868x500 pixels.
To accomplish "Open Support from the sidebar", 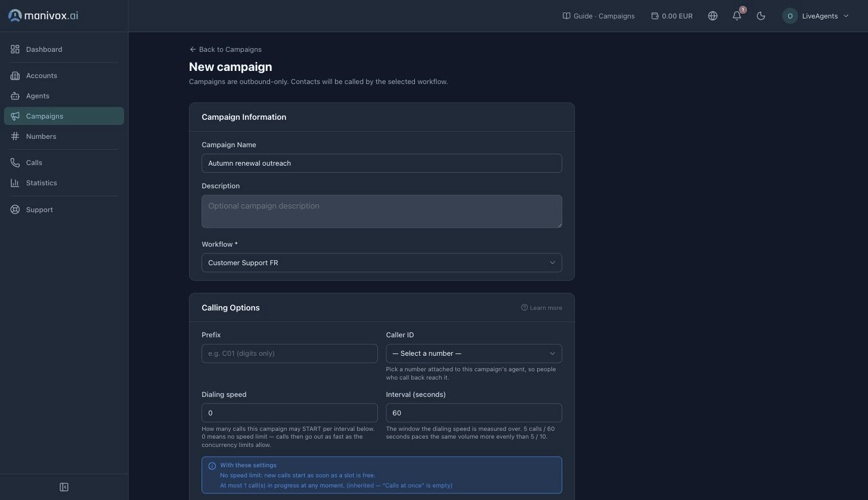I will coord(64,210).
